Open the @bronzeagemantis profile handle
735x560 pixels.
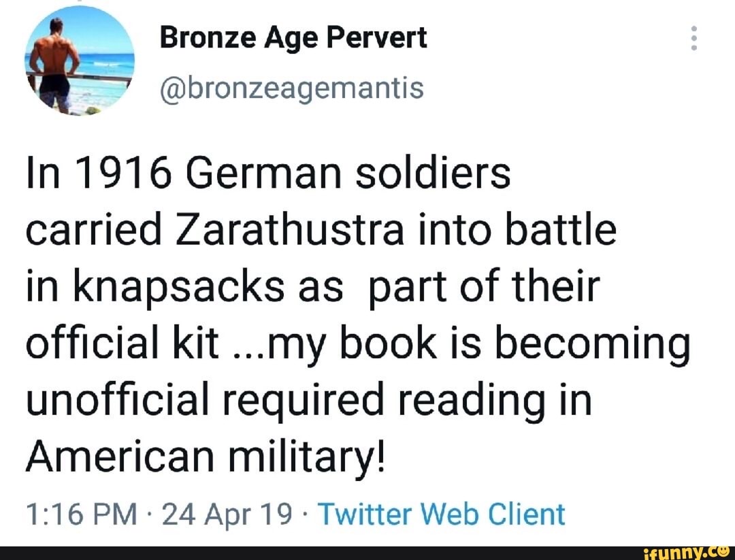(x=293, y=87)
